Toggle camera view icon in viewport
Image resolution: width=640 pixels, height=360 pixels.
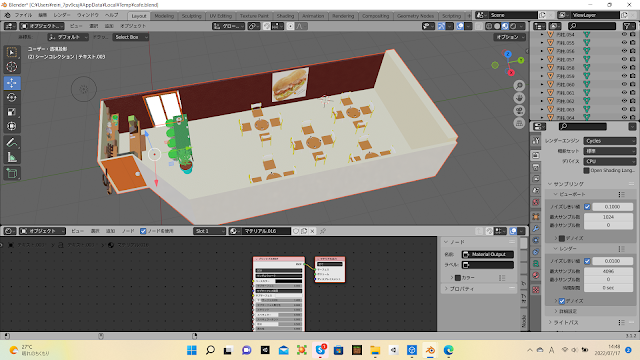tap(519, 111)
